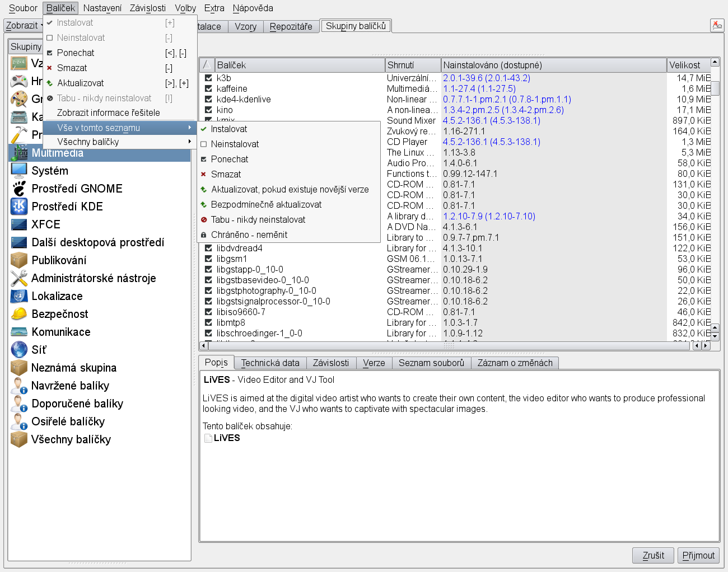Viewport: 728px width, 572px height.
Task: Click the Lokalizace flag icon
Action: 19,296
